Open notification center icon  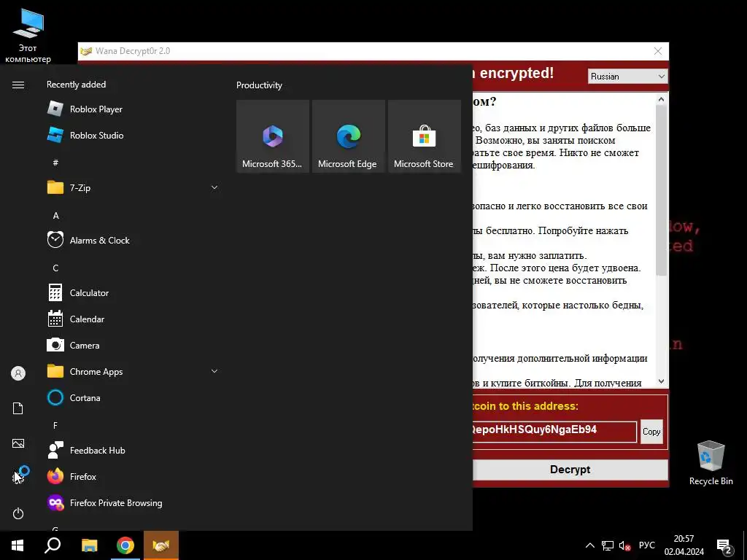(x=724, y=546)
